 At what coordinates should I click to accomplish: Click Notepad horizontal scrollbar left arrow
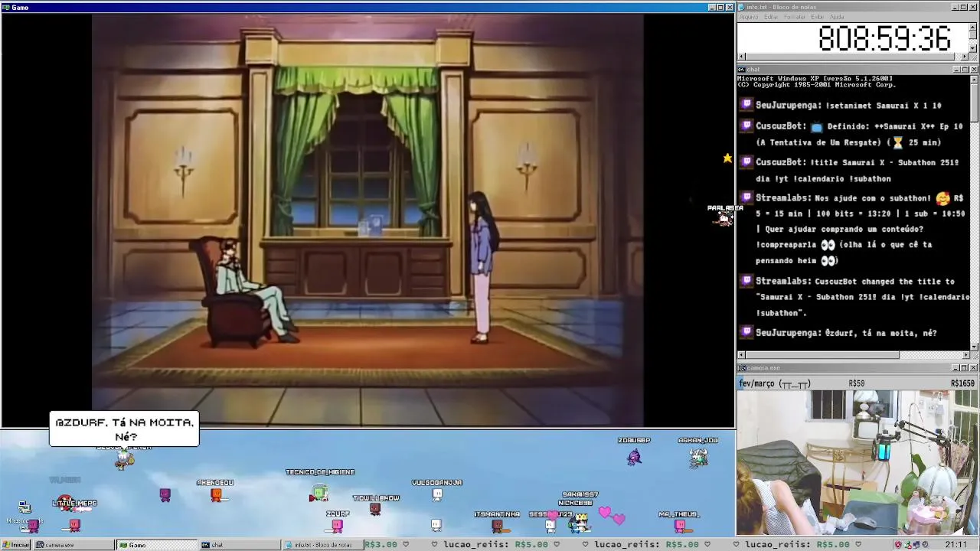[741, 57]
